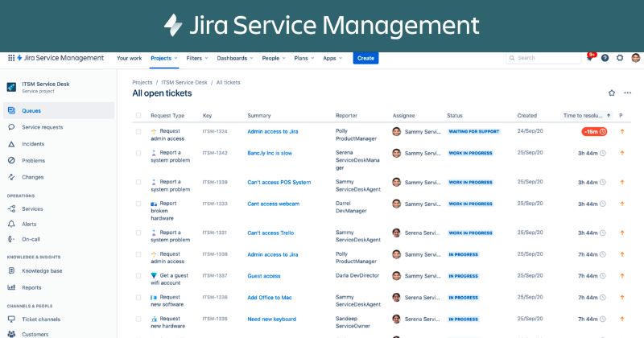Screen dimensions: 644x338
Task: Click the Alerts bell icon in sidebar
Action: tap(11, 224)
